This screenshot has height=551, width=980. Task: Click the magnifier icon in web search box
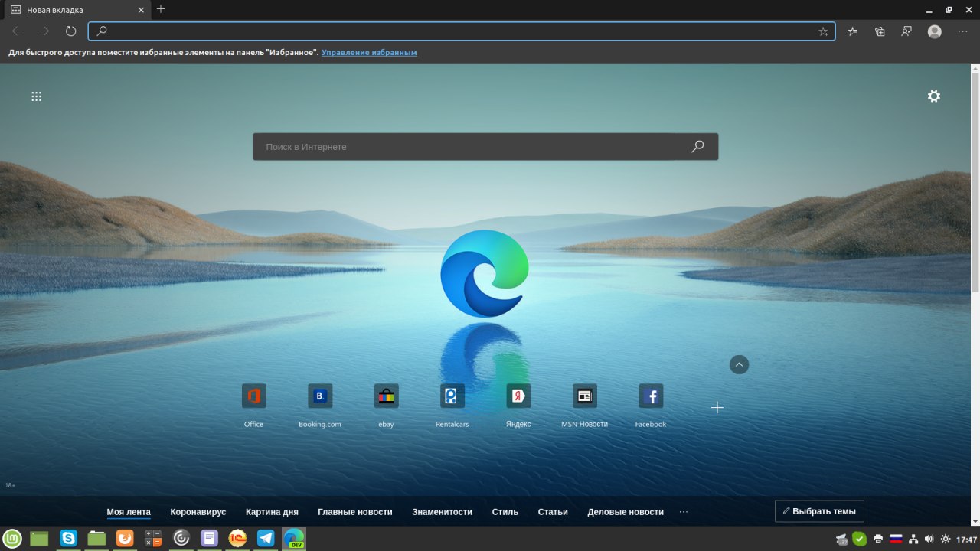(x=697, y=146)
